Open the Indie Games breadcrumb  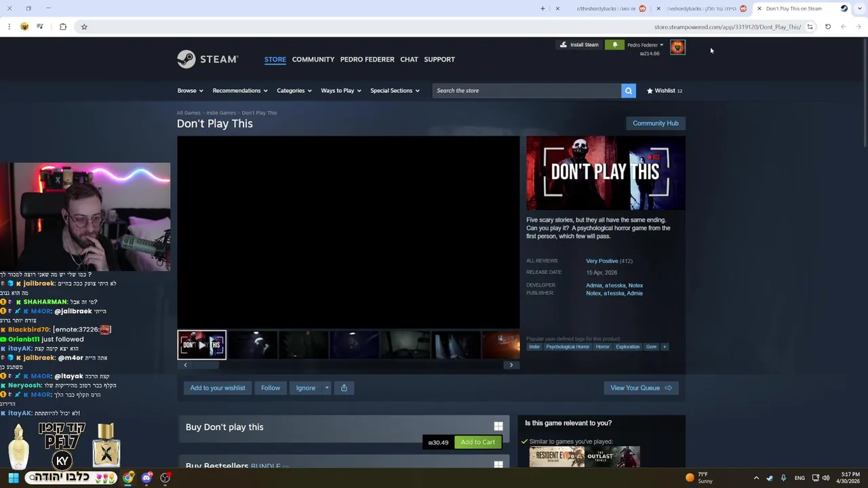221,113
